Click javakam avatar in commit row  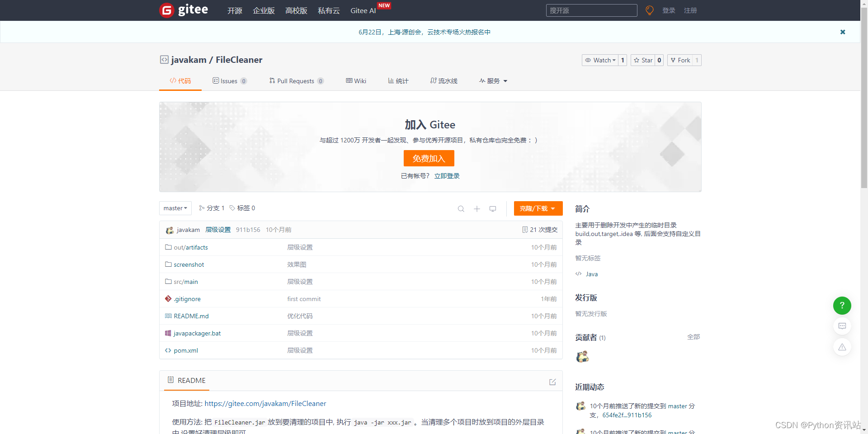(x=170, y=230)
